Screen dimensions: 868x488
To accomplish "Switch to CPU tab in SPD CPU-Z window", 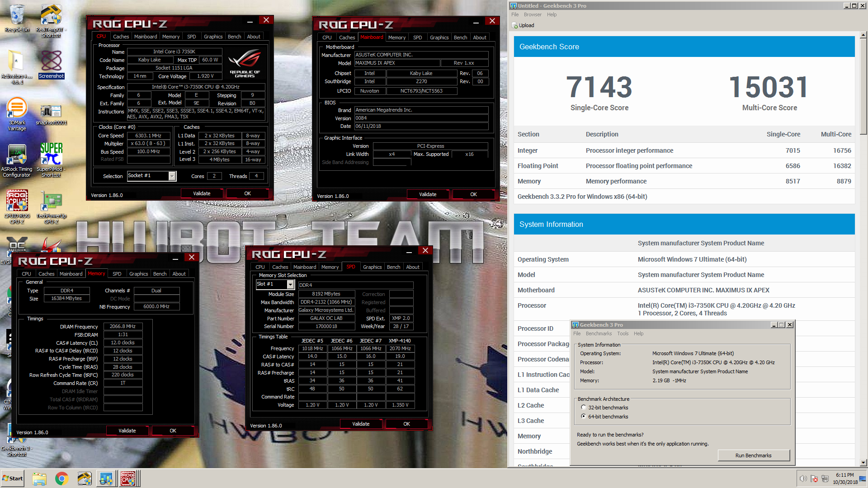I will pyautogui.click(x=260, y=267).
